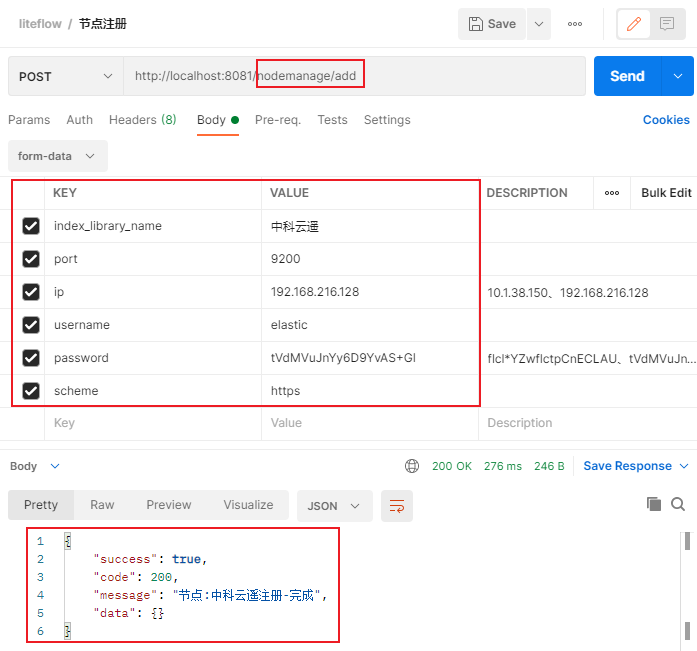Select the Raw response view tab
Image resolution: width=697 pixels, height=651 pixels.
pos(102,505)
